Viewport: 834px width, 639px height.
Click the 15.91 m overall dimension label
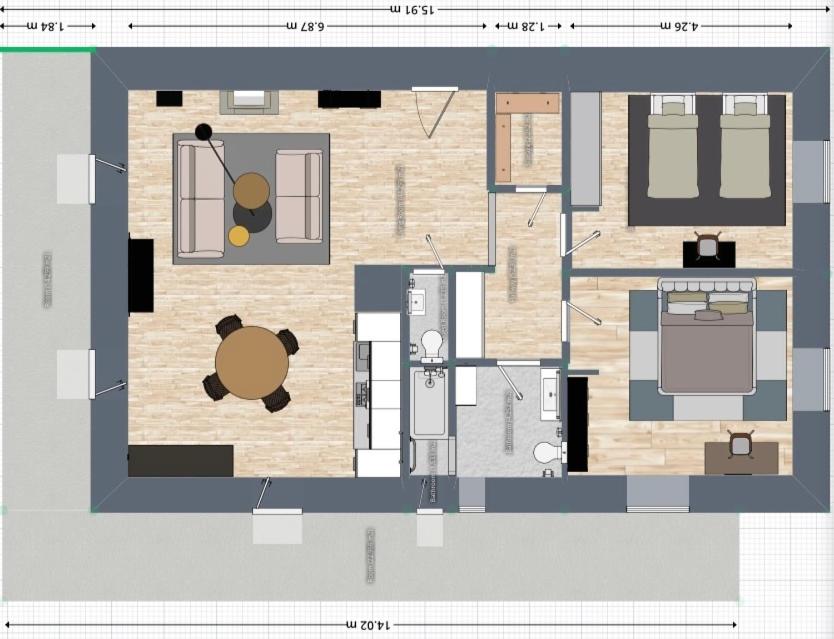pos(412,9)
